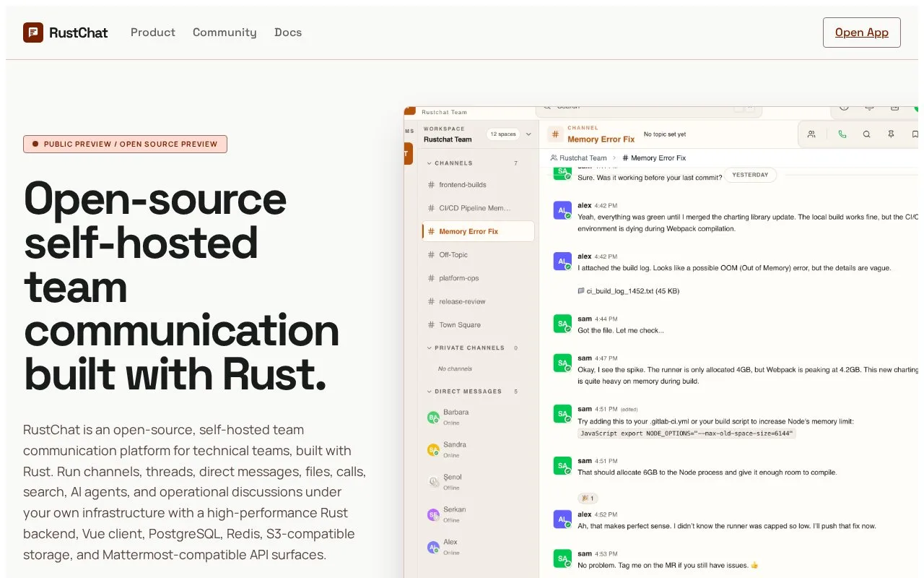Click the hash icon beside Memory Error Fix title
The image size is (924, 578).
click(555, 134)
